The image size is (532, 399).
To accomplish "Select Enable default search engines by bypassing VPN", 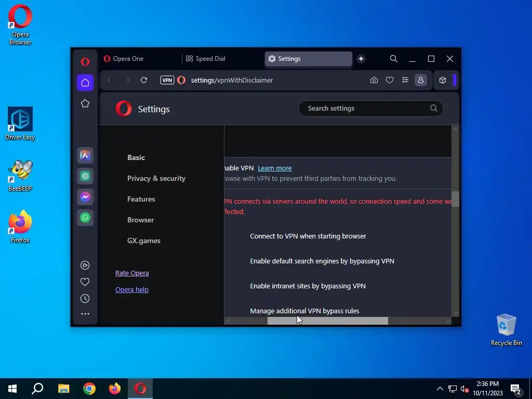I will (322, 261).
